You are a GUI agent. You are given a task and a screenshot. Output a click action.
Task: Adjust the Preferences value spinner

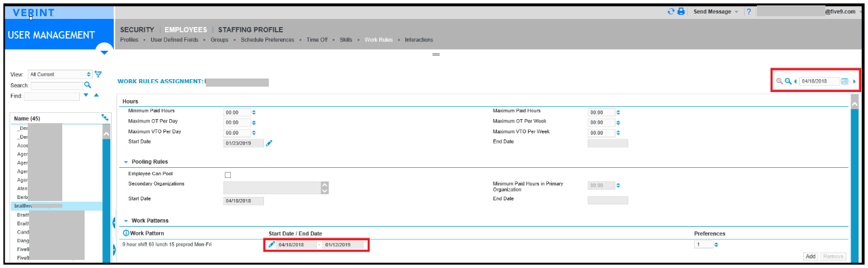716,244
